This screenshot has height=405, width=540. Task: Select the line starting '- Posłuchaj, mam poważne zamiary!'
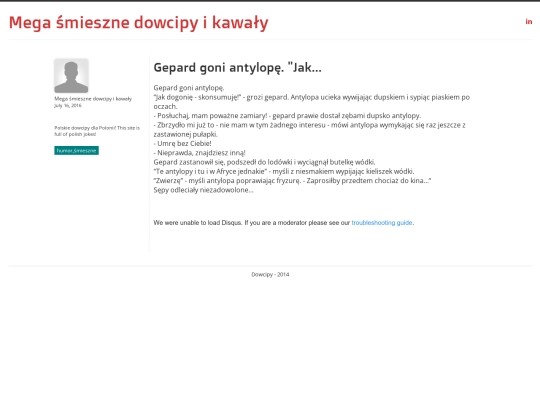(287, 116)
